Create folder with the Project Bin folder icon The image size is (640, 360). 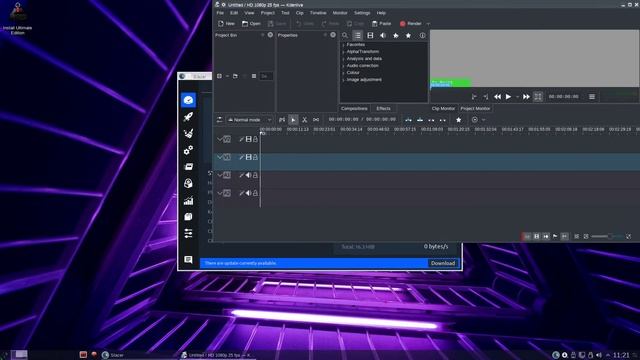tap(235, 76)
